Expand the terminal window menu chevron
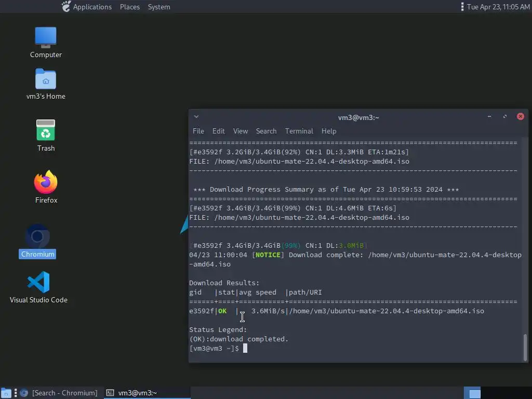Screen dimensions: 532x399 coord(196,117)
